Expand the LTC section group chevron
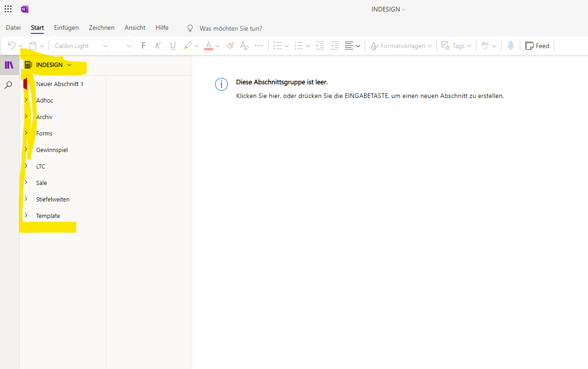Viewport: 588px width, 369px height. pyautogui.click(x=26, y=166)
